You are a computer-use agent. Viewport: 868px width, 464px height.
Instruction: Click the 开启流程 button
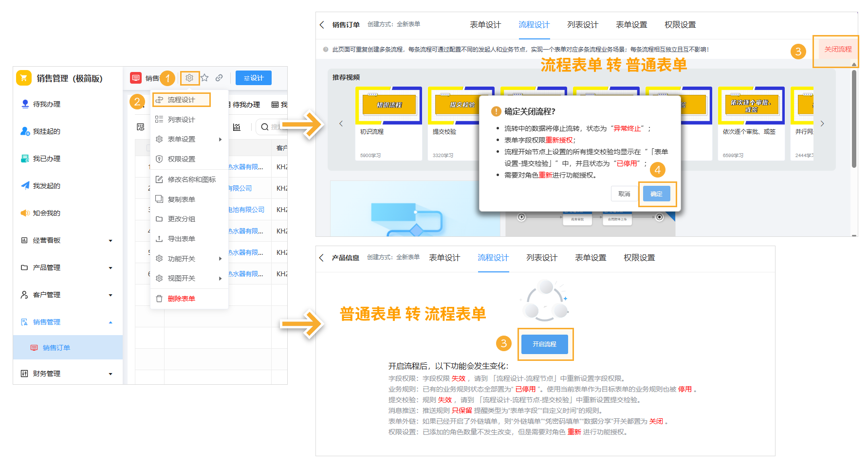[x=545, y=344]
